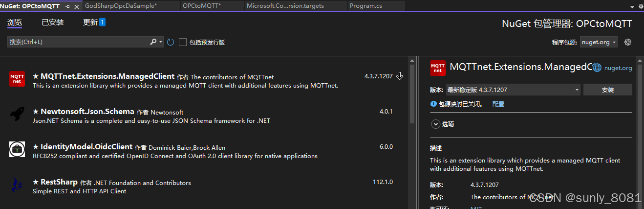Open the OPCtoMQTT* document tab
Viewport: 644px width, 209px height.
coord(202,6)
